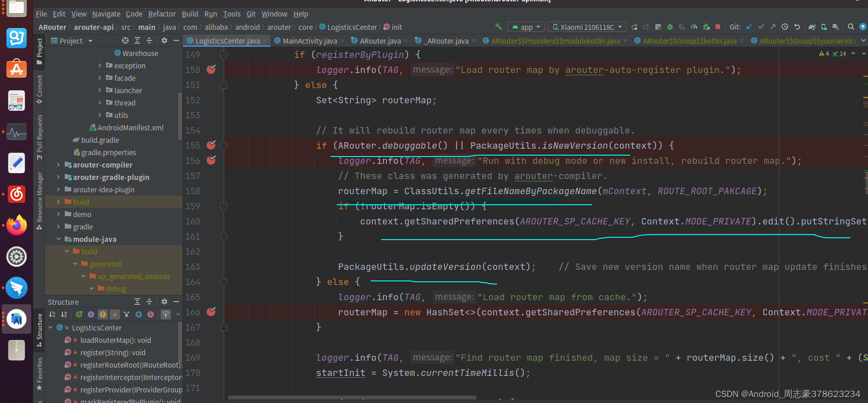The image size is (868, 403).
Task: Show Git history clock icon
Action: tap(785, 27)
